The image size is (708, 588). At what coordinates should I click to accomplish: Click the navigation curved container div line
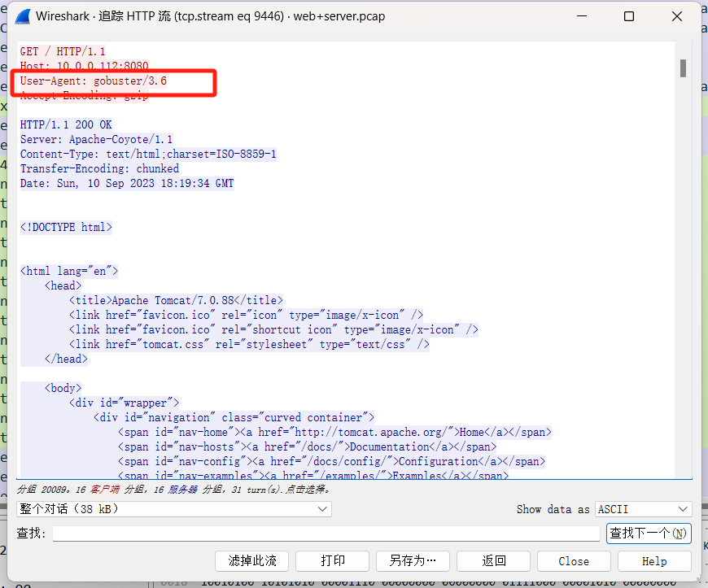[234, 417]
